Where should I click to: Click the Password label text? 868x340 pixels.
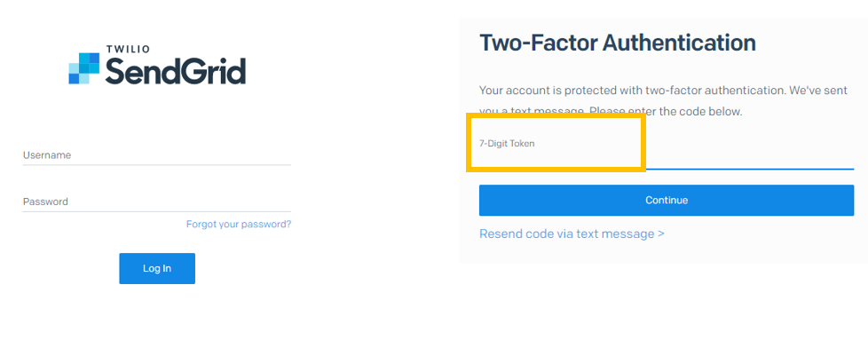[45, 202]
